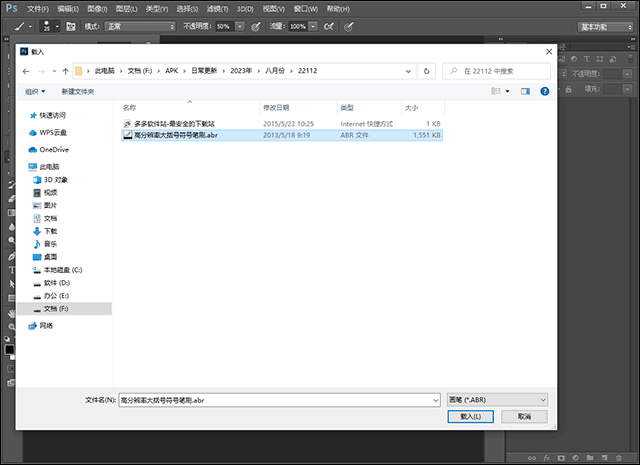
Task: Select the 高分辨率大括号符号笔刷.abr file
Action: click(282, 135)
